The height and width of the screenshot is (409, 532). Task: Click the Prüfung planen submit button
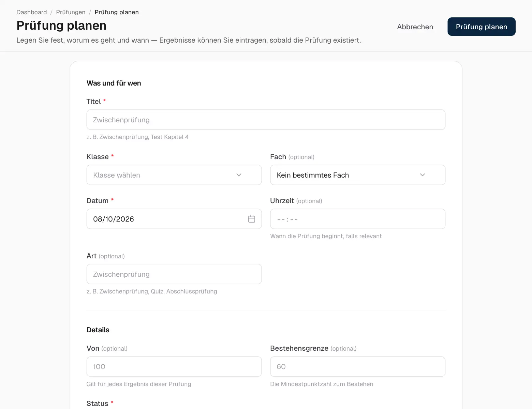(x=481, y=27)
